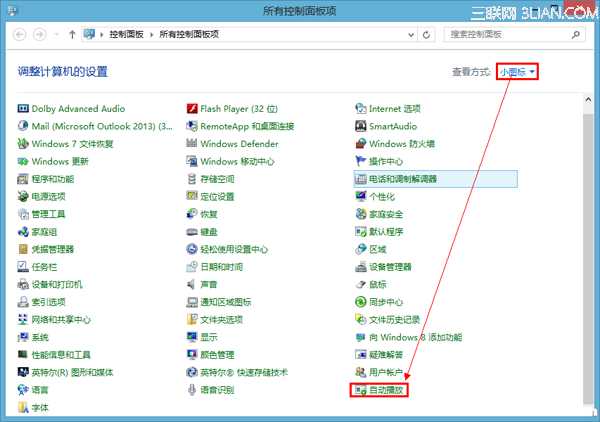
Task: Refresh the control panel view
Action: point(426,35)
